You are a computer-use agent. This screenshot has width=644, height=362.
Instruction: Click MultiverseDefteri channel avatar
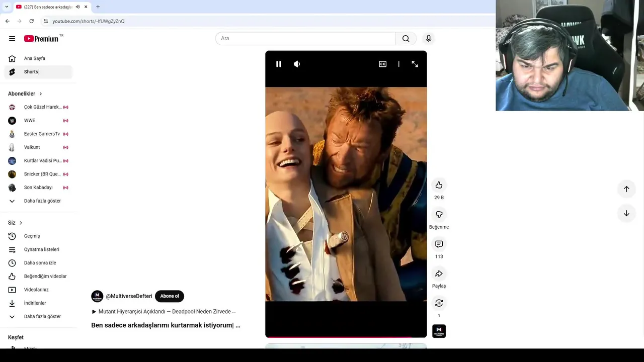pos(97,296)
